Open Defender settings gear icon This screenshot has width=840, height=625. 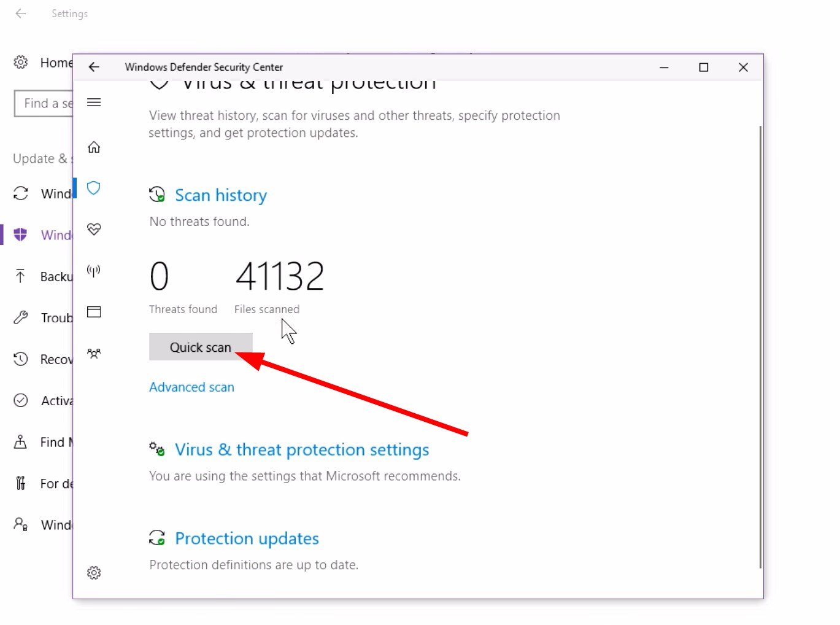[94, 573]
